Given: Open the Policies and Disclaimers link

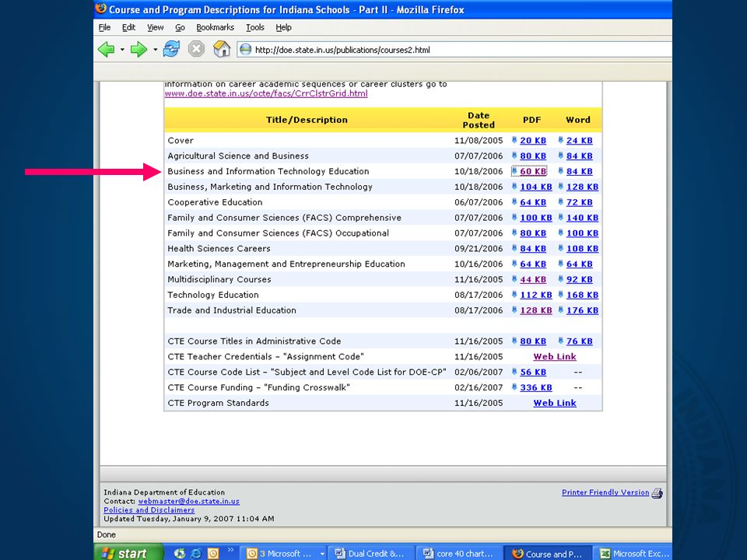Looking at the screenshot, I should [x=149, y=510].
